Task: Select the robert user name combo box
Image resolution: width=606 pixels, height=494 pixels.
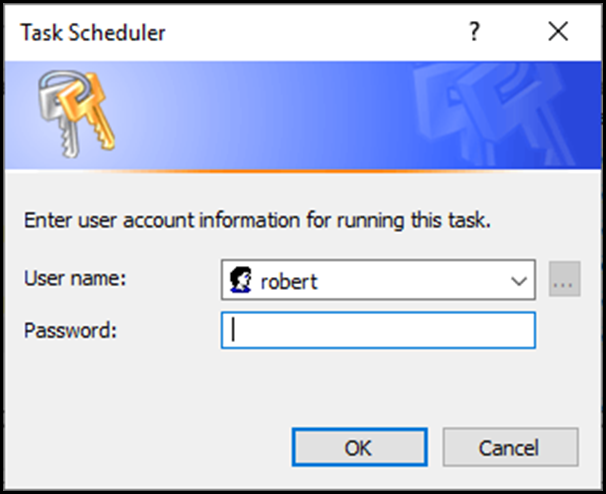Action: point(378,280)
